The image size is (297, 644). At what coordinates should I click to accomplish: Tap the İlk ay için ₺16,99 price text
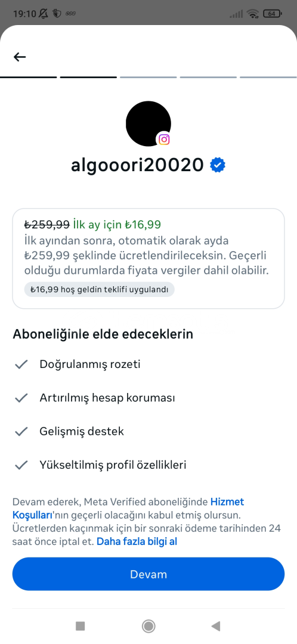117,225
